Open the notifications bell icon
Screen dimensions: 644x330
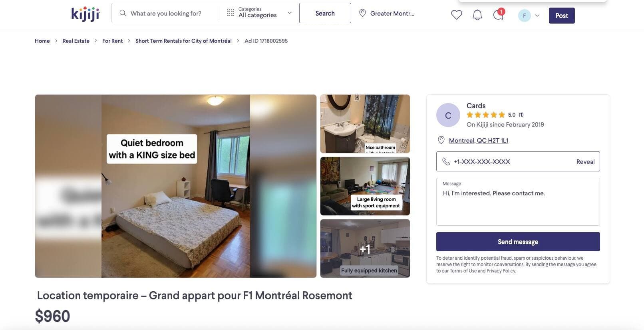[477, 15]
